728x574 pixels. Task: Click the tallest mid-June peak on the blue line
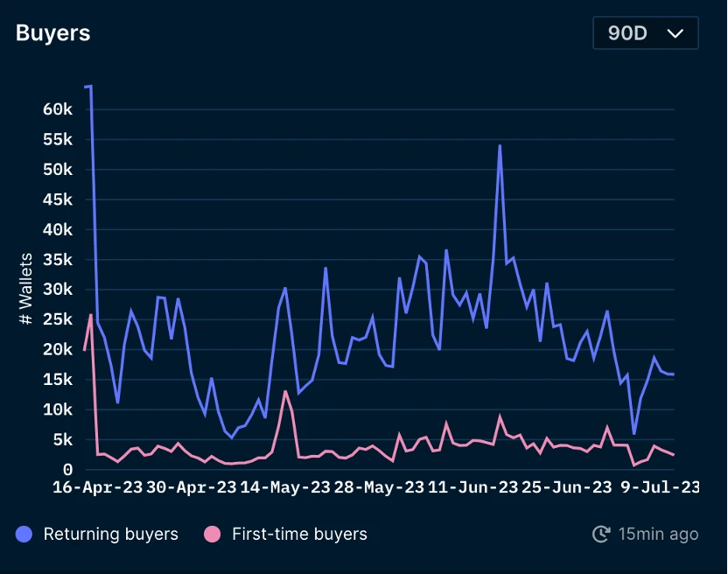pos(500,146)
